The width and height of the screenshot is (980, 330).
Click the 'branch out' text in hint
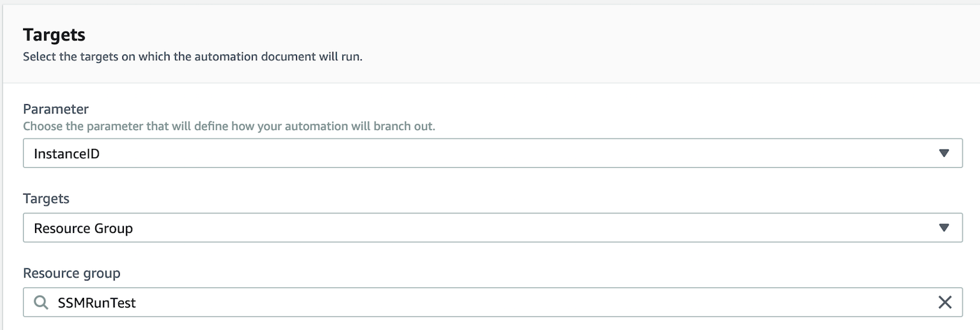[x=409, y=127]
